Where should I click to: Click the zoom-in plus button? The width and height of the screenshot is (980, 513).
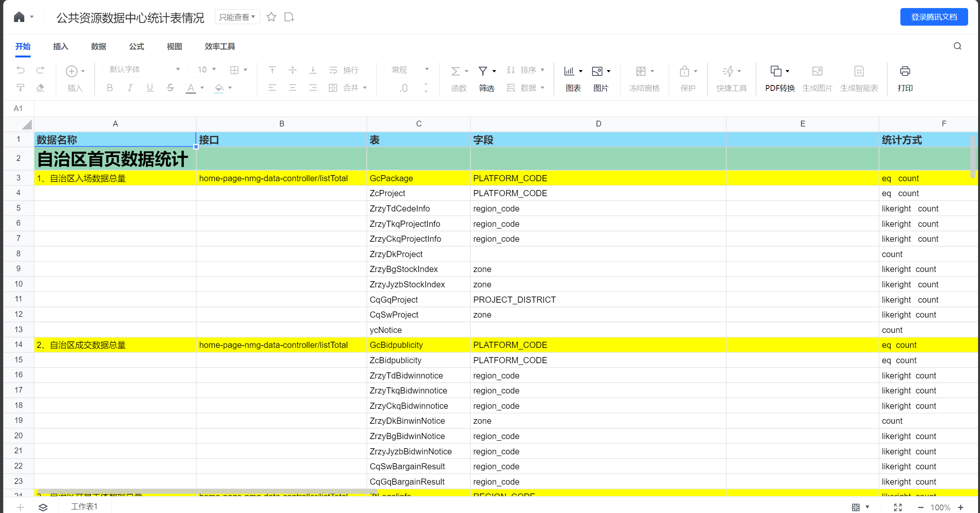(960, 507)
